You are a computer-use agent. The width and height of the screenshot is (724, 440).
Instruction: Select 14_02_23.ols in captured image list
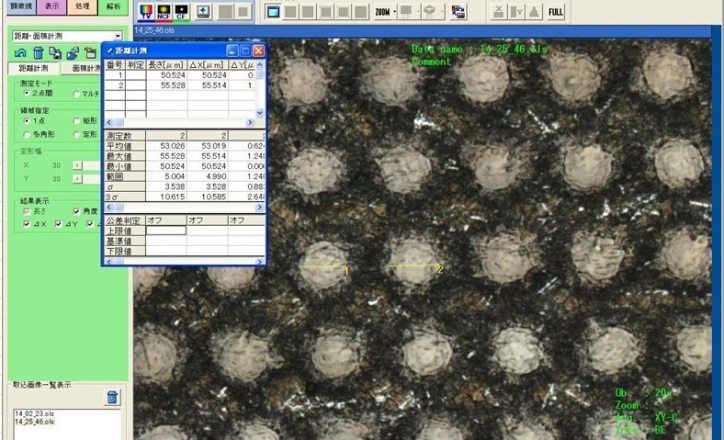[x=35, y=414]
